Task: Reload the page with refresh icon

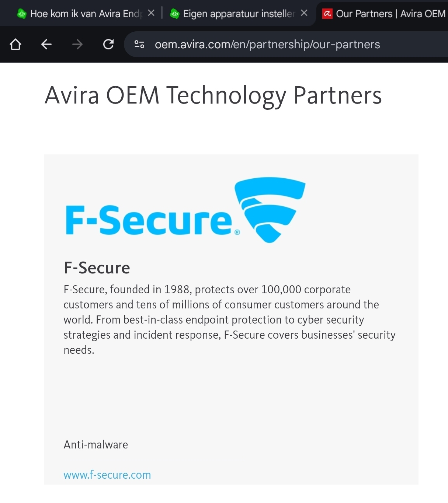Action: [108, 45]
